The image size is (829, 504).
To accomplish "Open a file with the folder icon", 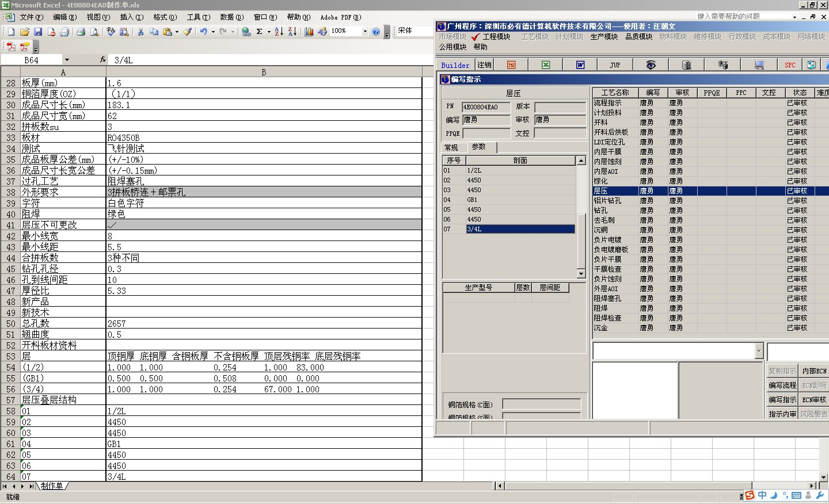I will [24, 32].
